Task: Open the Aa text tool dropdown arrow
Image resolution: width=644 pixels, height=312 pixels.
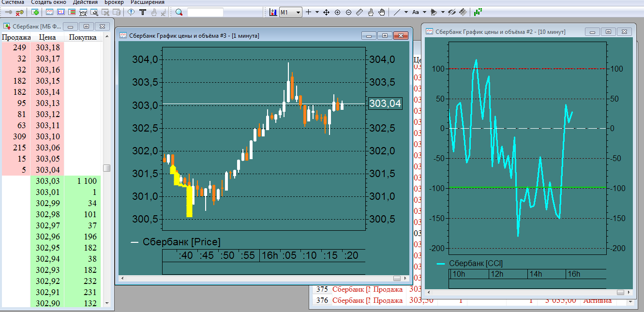Action: pyautogui.click(x=424, y=12)
